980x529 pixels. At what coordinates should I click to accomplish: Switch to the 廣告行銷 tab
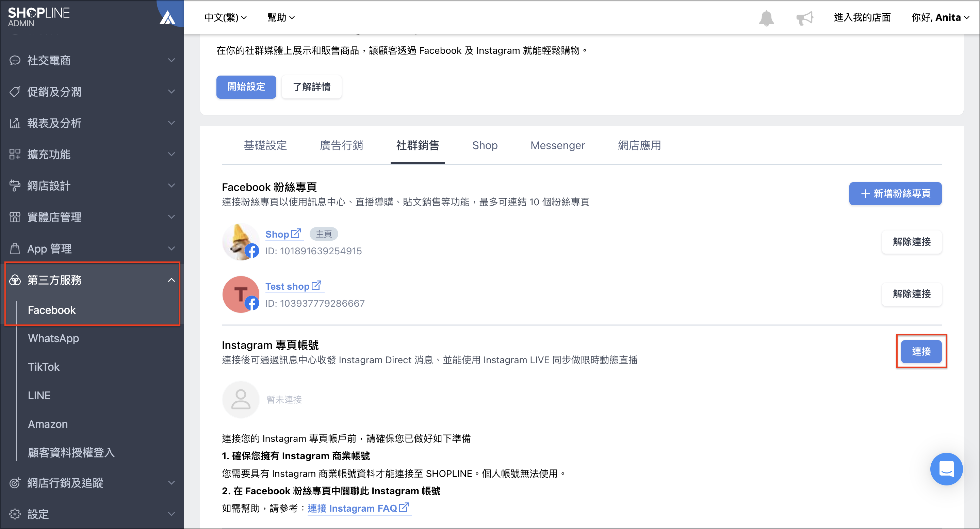[x=341, y=145]
